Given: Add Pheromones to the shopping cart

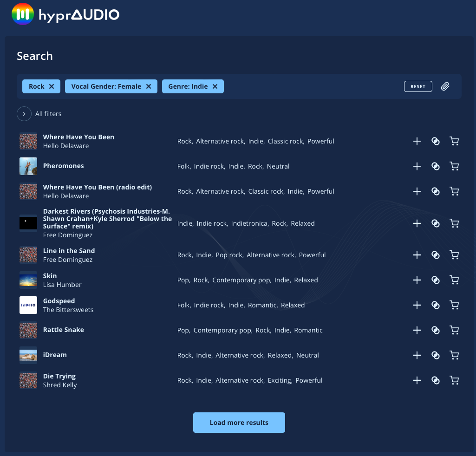Looking at the screenshot, I should pos(454,166).
